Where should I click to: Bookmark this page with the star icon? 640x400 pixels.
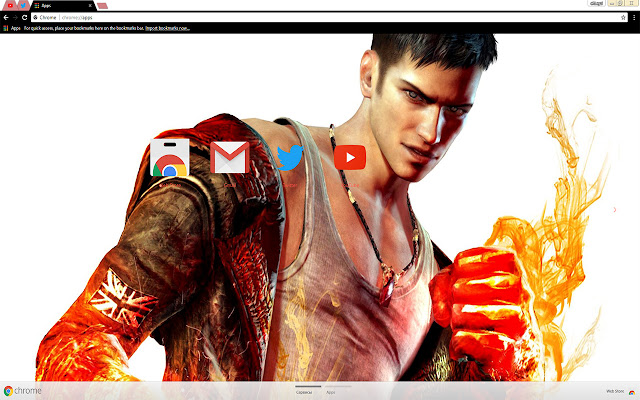click(x=623, y=17)
